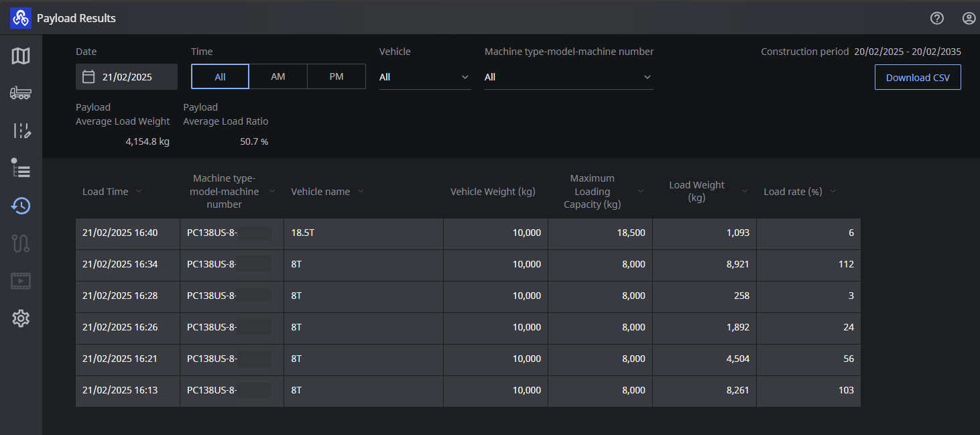
Task: Click the load rate value 24
Action: (x=849, y=328)
